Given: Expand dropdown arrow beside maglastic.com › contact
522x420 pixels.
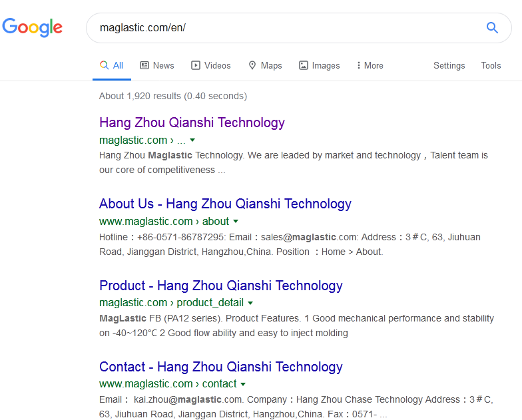Looking at the screenshot, I should 243,384.
